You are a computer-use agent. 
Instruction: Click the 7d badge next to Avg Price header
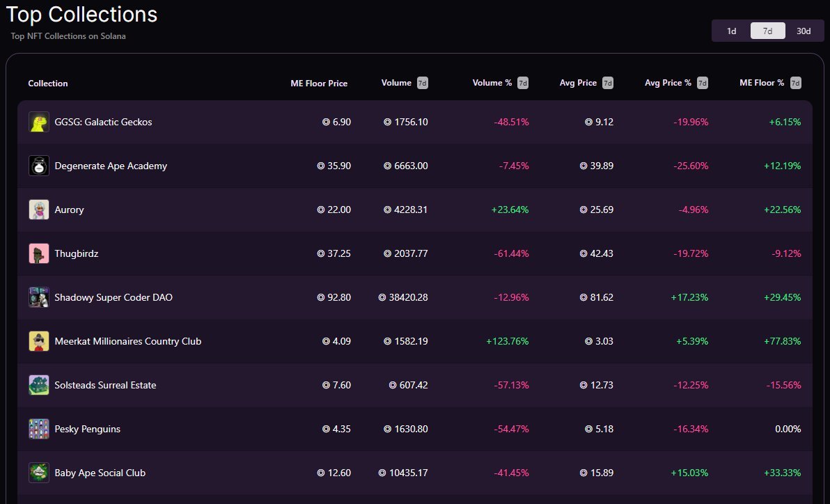point(608,83)
